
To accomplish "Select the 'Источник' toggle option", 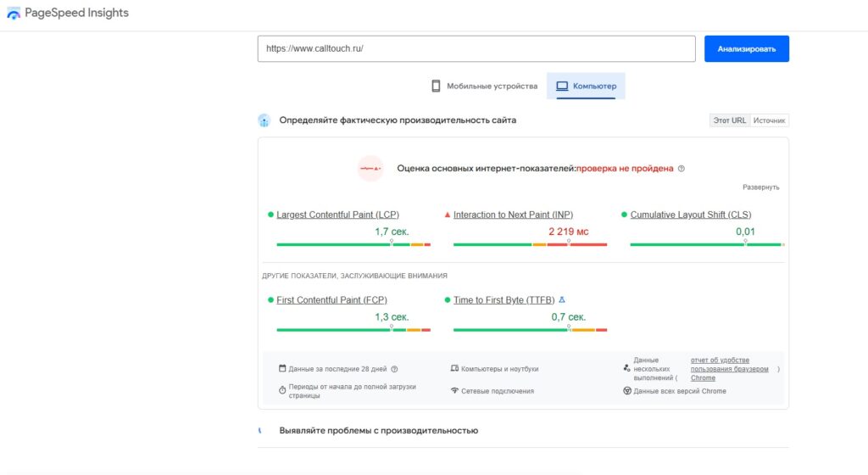I will (770, 120).
